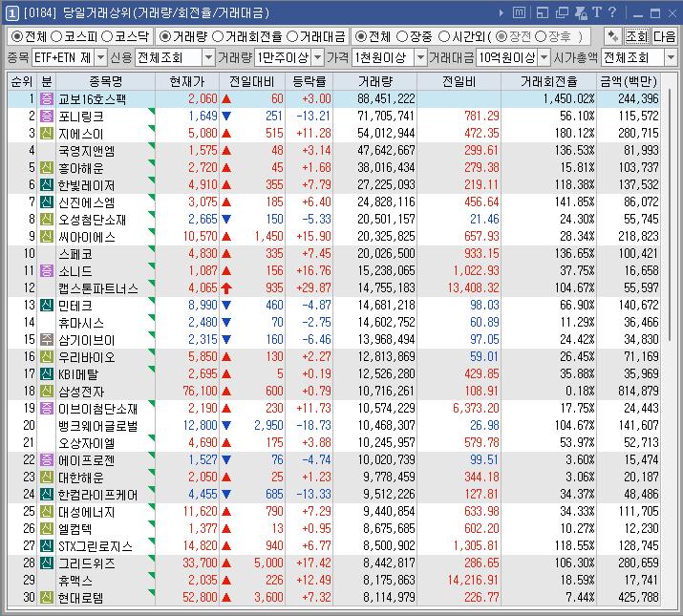The height and width of the screenshot is (616, 683).
Task: Open the 시가총액 전체조회 dropdown arrow
Action: tap(671, 57)
